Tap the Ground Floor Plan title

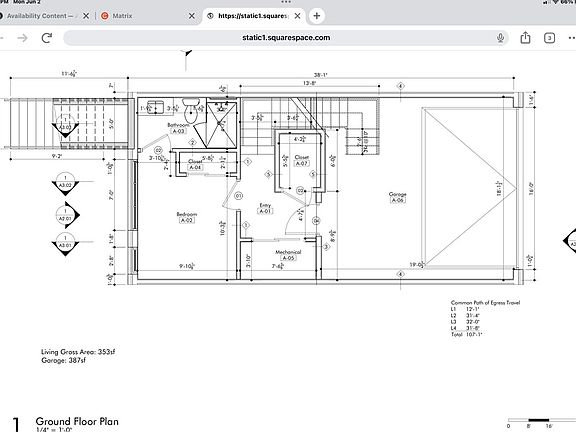coord(77,421)
